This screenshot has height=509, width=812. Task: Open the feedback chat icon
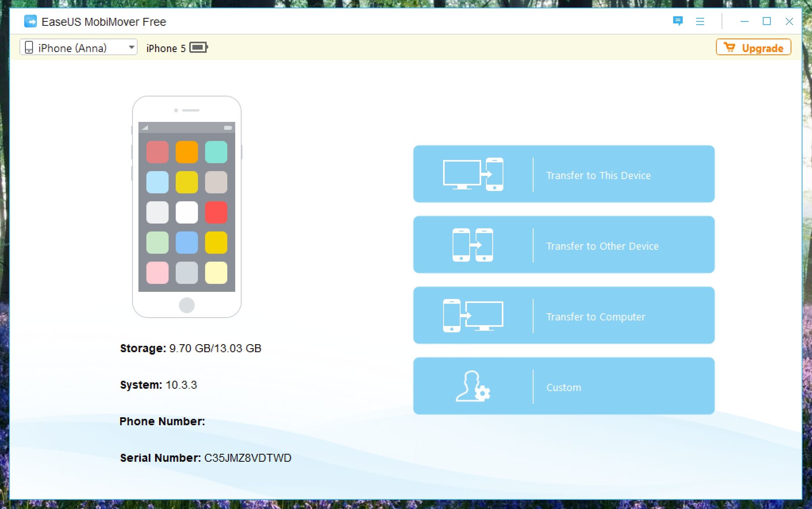tap(678, 21)
